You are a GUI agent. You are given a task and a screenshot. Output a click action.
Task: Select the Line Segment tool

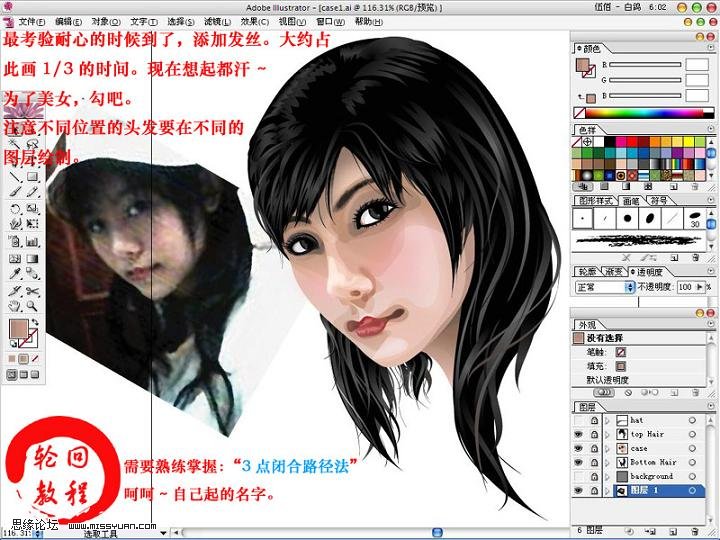point(15,176)
